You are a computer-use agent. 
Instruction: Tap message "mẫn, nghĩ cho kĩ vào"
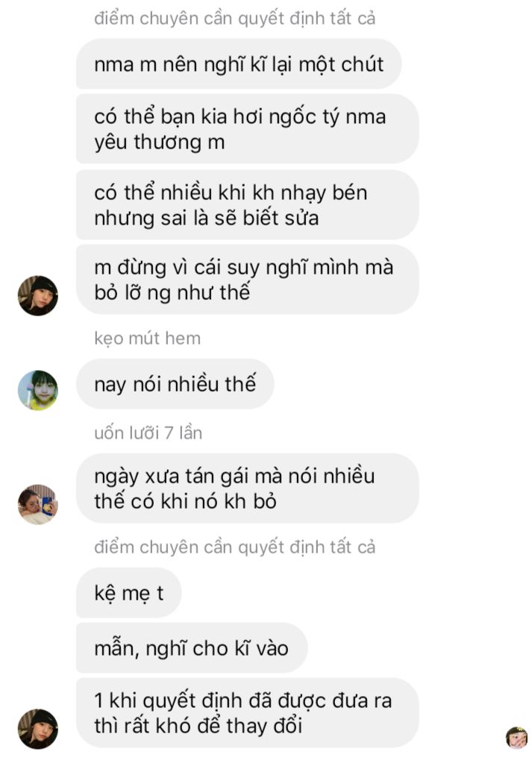click(x=192, y=648)
